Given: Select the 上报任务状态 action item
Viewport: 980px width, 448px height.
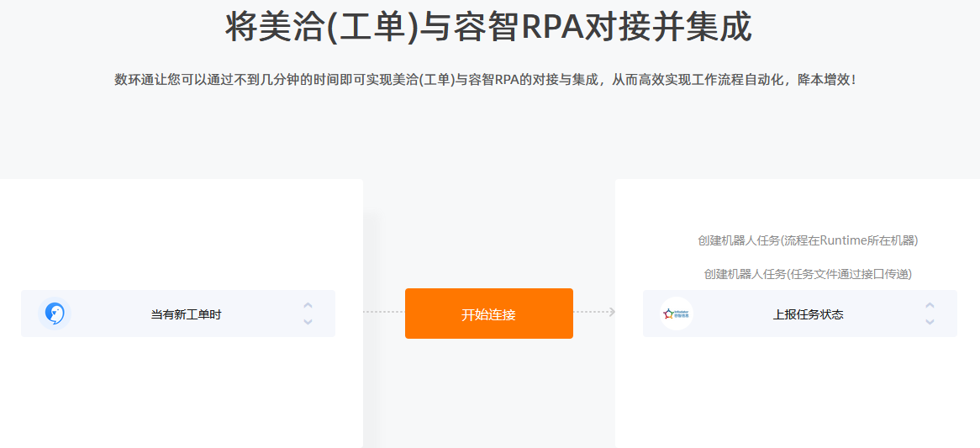Looking at the screenshot, I should [800, 314].
